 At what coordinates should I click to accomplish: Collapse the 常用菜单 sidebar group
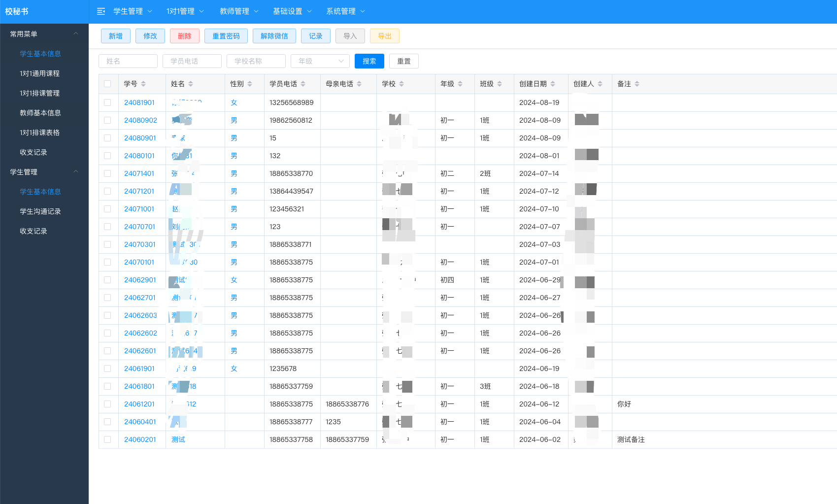(x=44, y=34)
